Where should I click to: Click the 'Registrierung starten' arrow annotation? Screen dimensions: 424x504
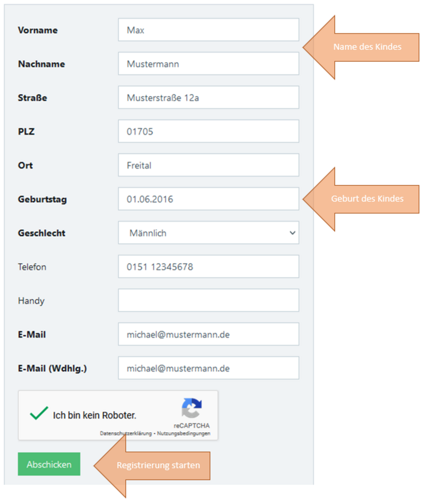tap(152, 465)
